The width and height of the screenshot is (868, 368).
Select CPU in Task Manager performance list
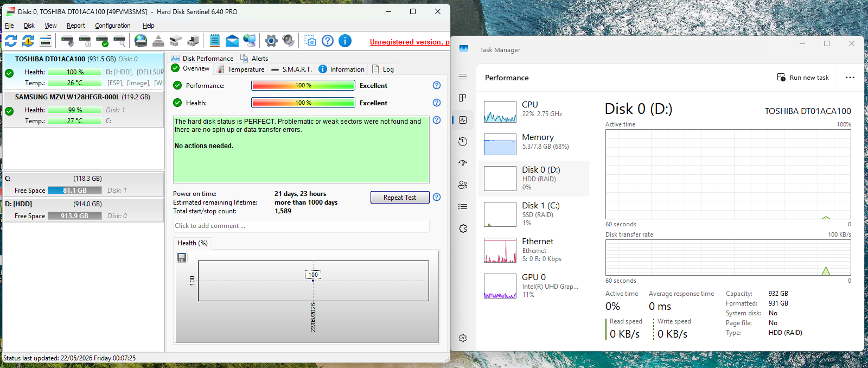534,111
